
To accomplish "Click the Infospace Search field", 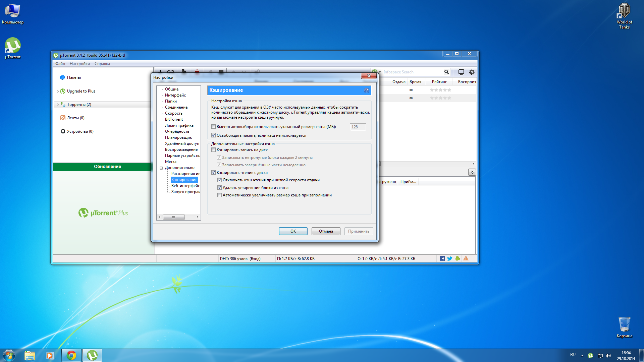I will [413, 72].
